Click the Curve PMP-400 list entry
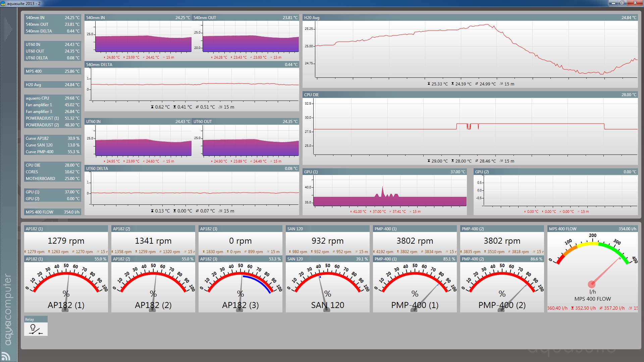This screenshot has height=362, width=644. 52,152
